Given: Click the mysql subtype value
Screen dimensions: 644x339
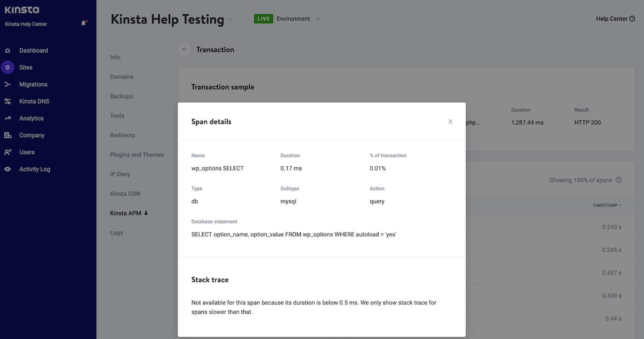Looking at the screenshot, I should (x=288, y=201).
